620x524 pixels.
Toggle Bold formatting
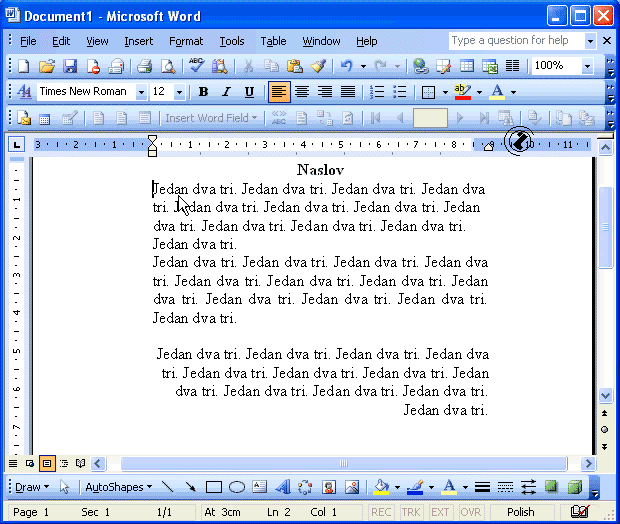tap(203, 92)
